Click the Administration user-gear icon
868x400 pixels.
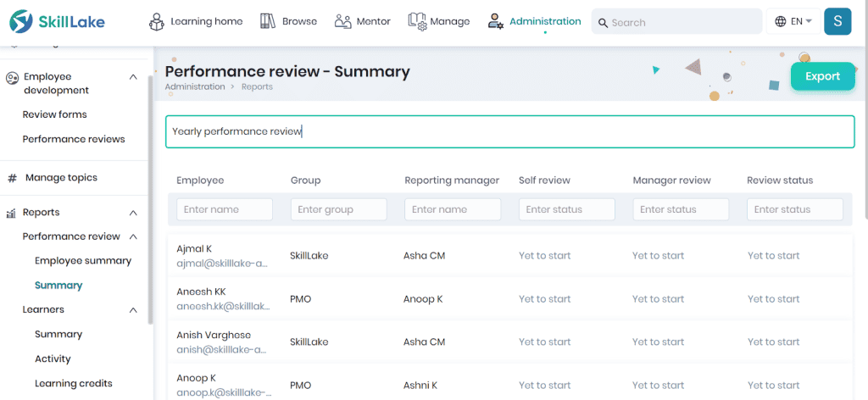click(495, 21)
